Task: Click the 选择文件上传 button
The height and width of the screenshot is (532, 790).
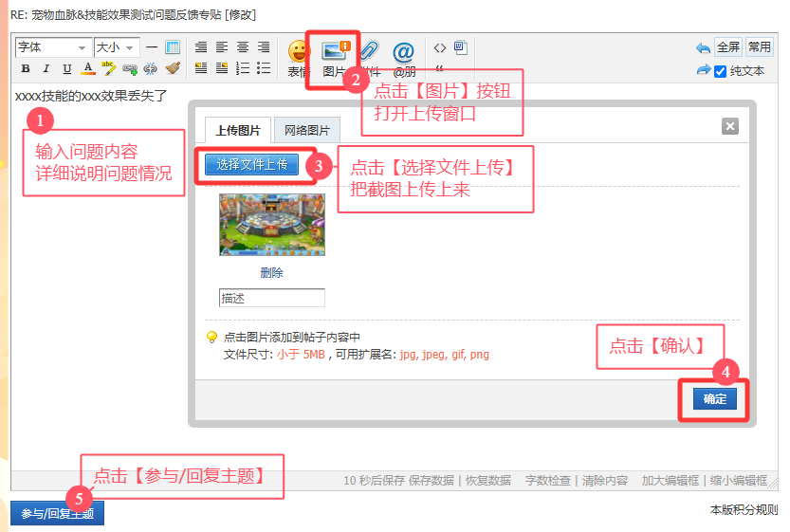Action: [251, 164]
